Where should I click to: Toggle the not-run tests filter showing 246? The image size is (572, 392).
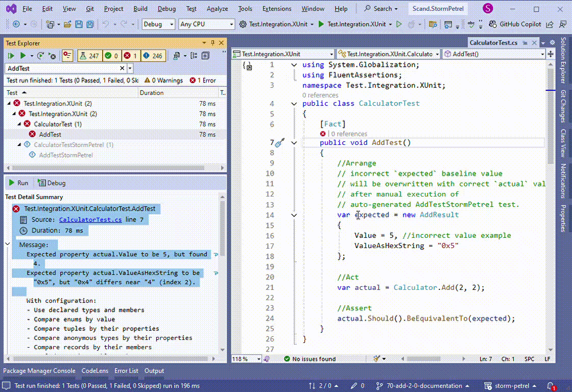[x=152, y=56]
